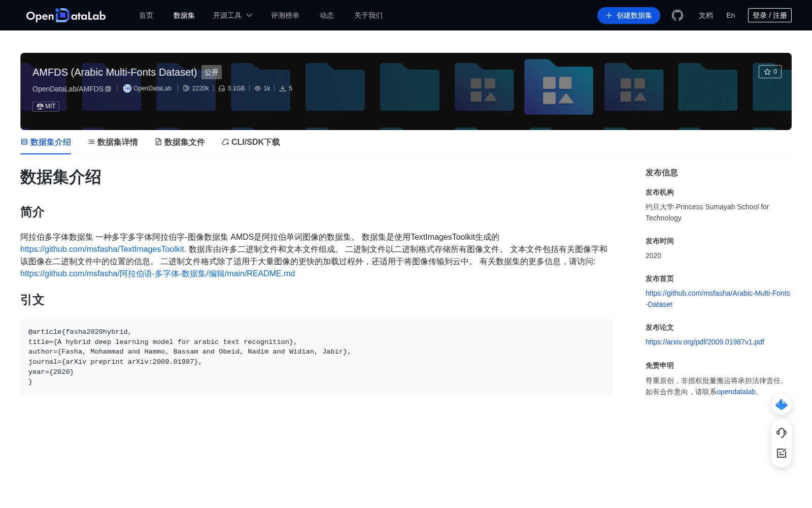Click the 公开 visibility badge
This screenshot has width=812, height=508.
click(212, 72)
